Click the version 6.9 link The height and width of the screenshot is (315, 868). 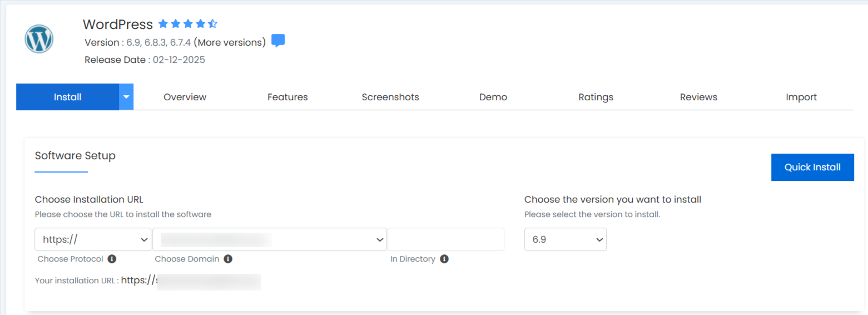[133, 42]
